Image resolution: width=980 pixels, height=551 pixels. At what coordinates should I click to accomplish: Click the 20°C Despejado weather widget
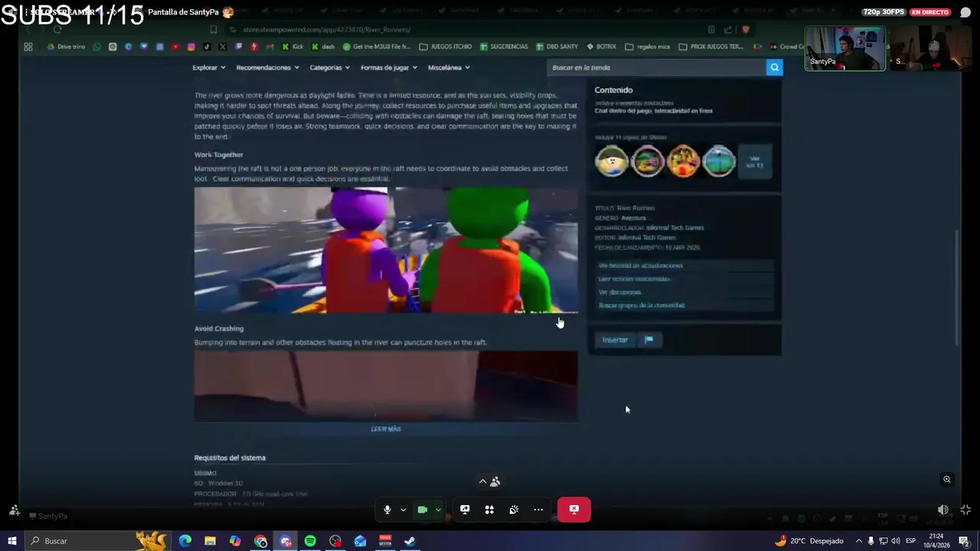pyautogui.click(x=809, y=541)
